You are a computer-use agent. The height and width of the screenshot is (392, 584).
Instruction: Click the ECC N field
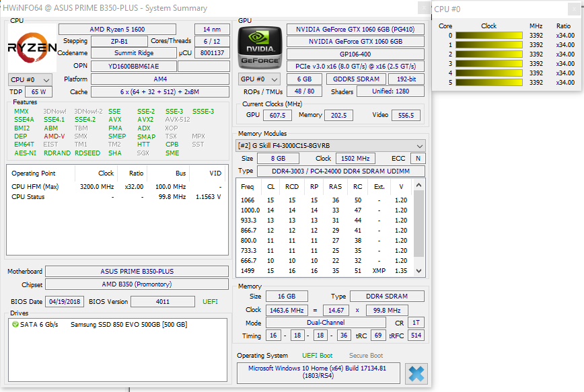point(418,158)
